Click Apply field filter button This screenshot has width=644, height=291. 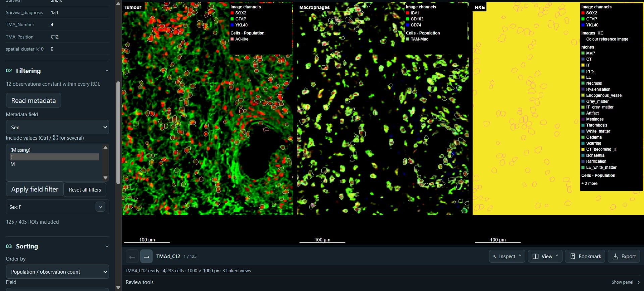click(35, 189)
